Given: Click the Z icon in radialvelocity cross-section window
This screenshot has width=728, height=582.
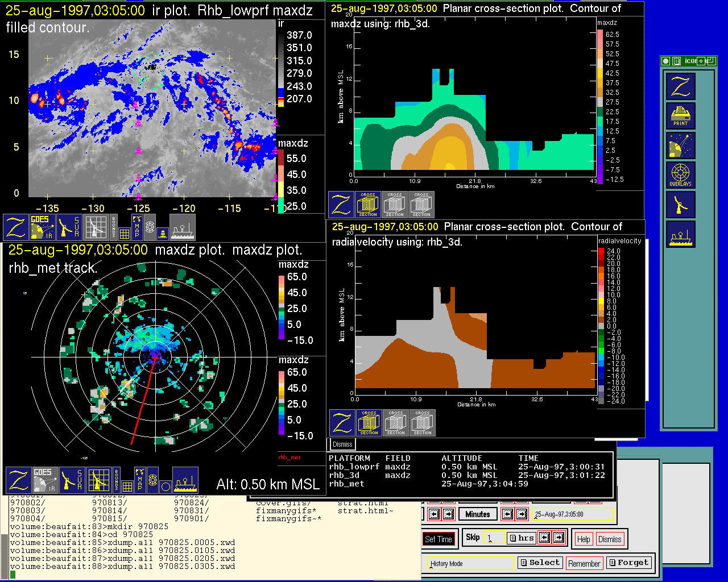Looking at the screenshot, I should 342,423.
